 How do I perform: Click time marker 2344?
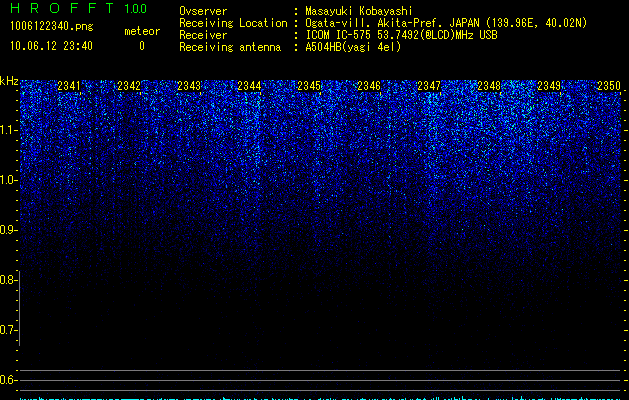click(x=249, y=86)
